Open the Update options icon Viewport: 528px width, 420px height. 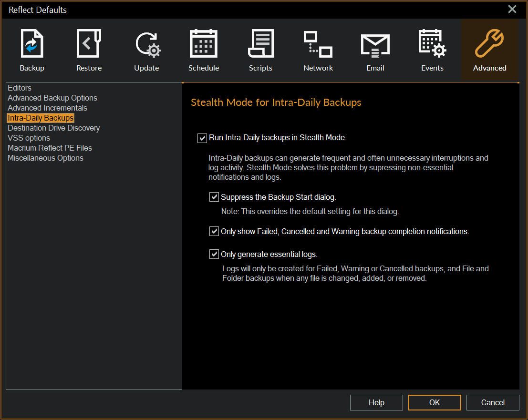146,50
